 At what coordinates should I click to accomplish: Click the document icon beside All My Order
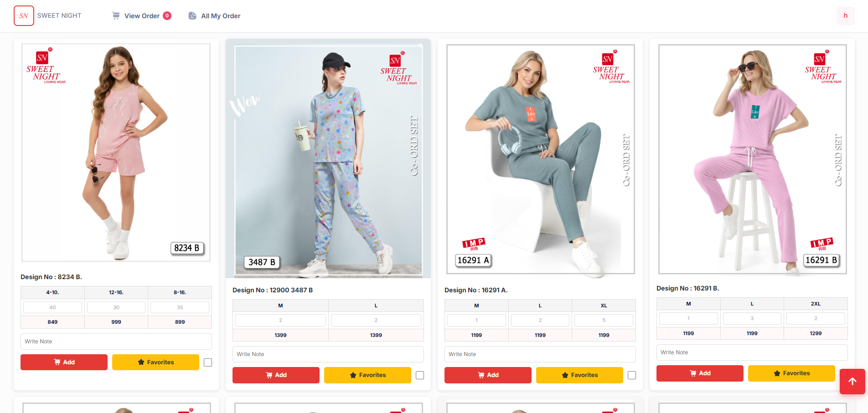(x=192, y=16)
